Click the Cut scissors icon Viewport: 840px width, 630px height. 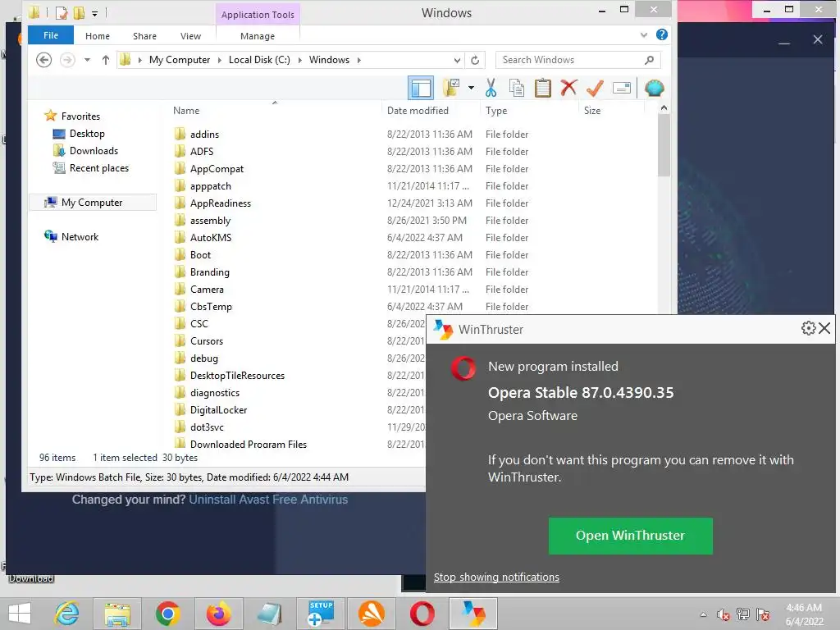[491, 88]
